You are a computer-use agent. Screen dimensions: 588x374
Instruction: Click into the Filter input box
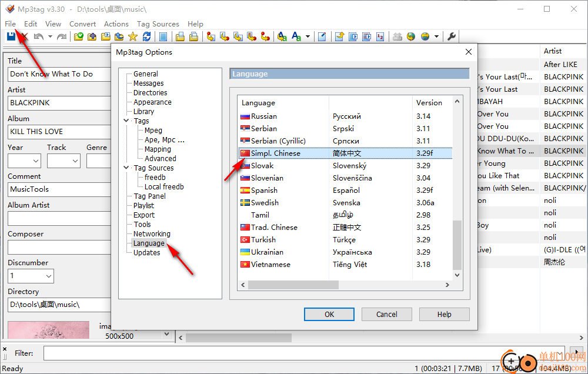(304, 353)
